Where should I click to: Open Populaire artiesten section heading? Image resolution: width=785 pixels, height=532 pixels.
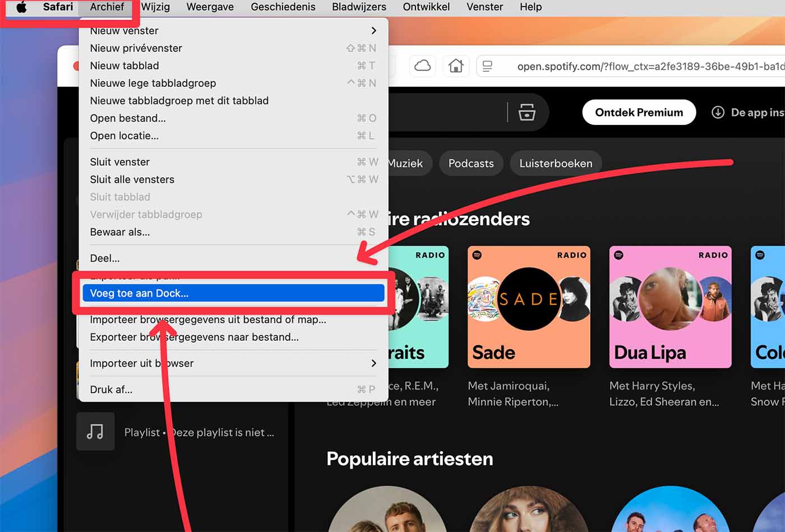pos(410,459)
